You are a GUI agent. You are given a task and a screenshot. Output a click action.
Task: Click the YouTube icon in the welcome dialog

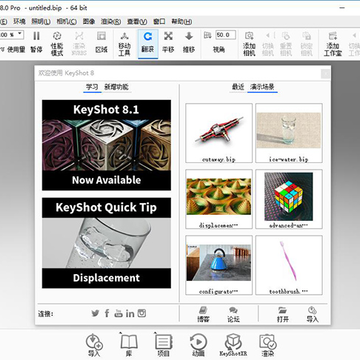coord(119,313)
